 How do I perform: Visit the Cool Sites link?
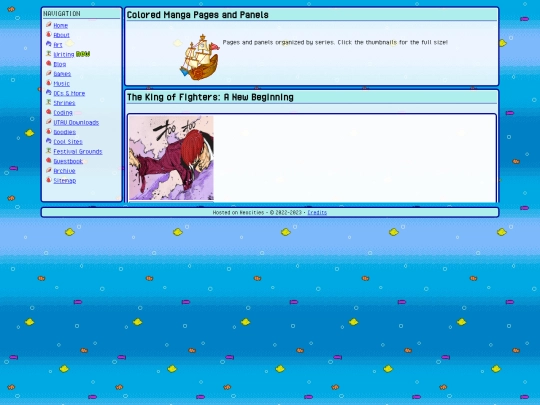pyautogui.click(x=68, y=142)
